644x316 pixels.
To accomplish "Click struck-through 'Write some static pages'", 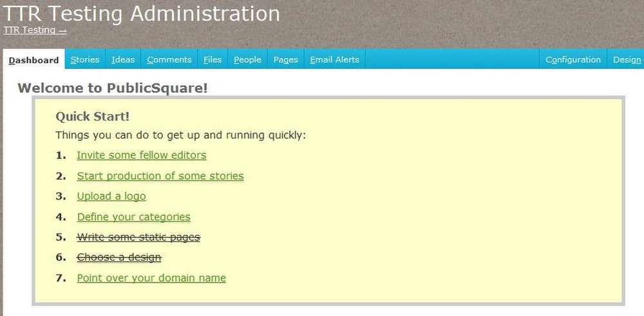I will pos(139,237).
